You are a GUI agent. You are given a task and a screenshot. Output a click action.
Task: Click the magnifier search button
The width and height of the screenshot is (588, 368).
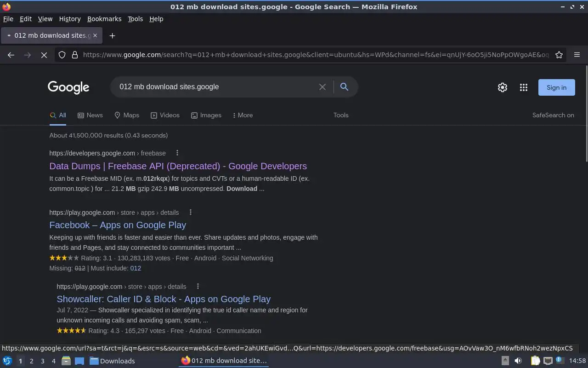344,87
